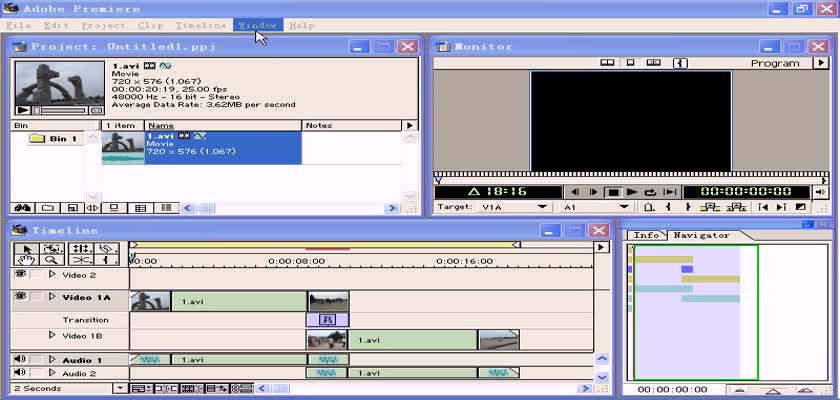Open the Project window flyout menu arrow

(410, 125)
